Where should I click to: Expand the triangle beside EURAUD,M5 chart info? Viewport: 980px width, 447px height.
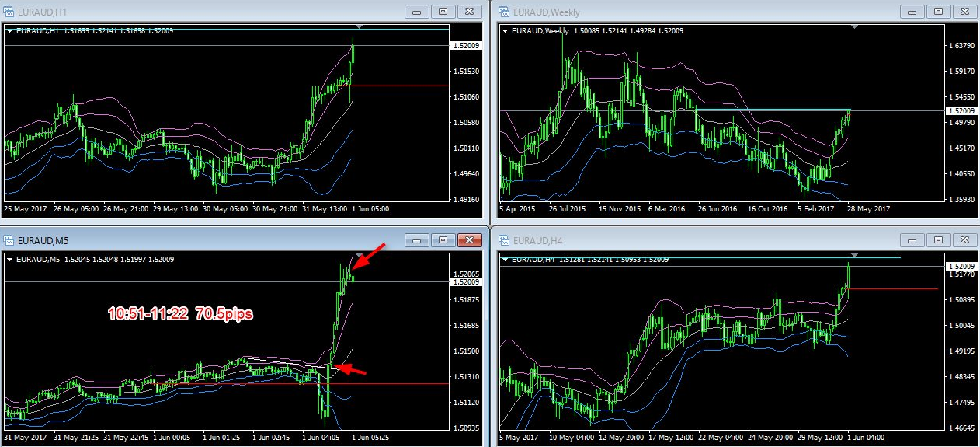coord(10,259)
